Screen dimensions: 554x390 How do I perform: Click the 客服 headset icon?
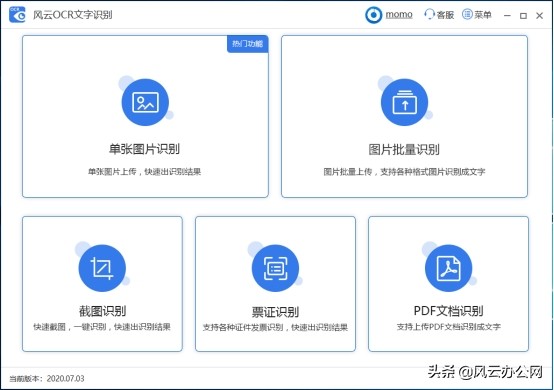[429, 14]
